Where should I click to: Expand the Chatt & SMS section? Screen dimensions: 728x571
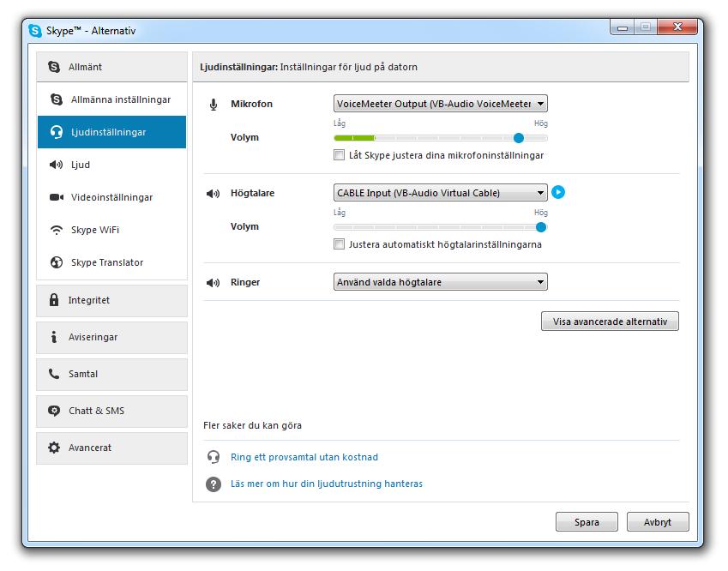(x=111, y=412)
